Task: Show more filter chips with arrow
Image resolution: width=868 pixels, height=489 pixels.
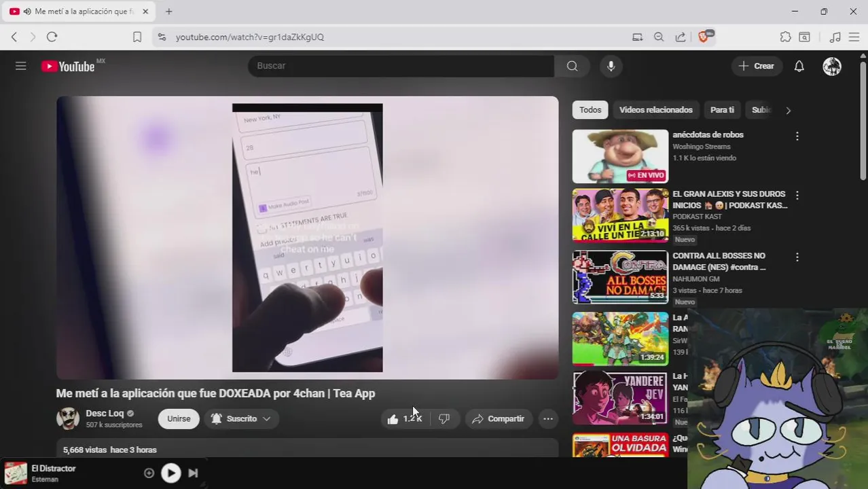Action: [x=788, y=110]
